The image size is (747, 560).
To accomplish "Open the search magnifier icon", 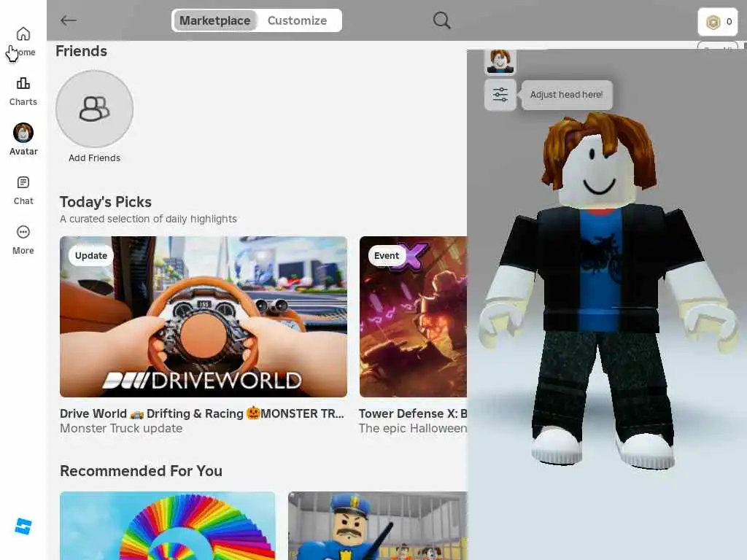I will click(441, 20).
